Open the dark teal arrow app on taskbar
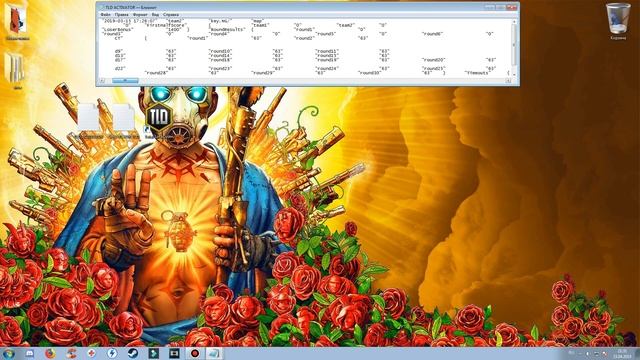 click(153, 353)
